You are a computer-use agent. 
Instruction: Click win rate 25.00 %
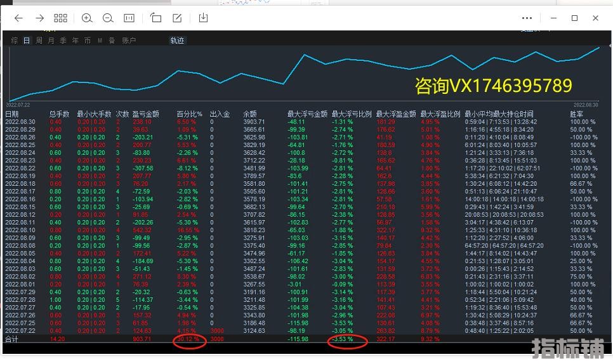point(581,261)
